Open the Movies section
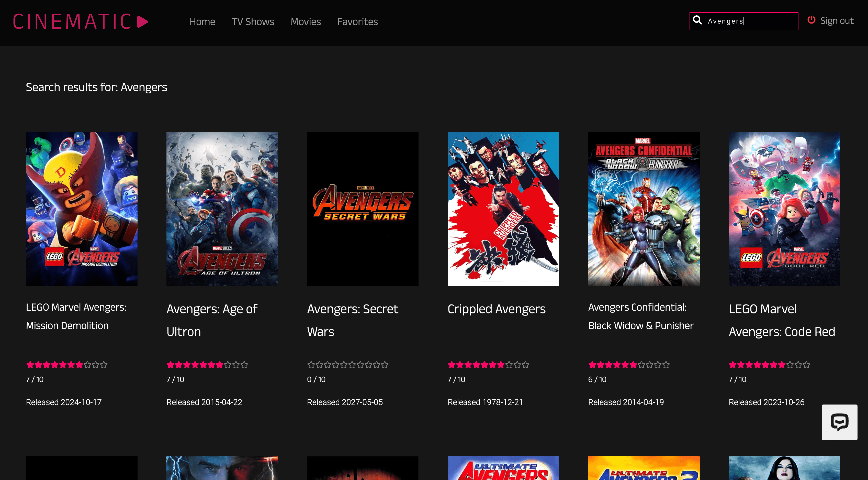The height and width of the screenshot is (480, 868). pyautogui.click(x=306, y=21)
